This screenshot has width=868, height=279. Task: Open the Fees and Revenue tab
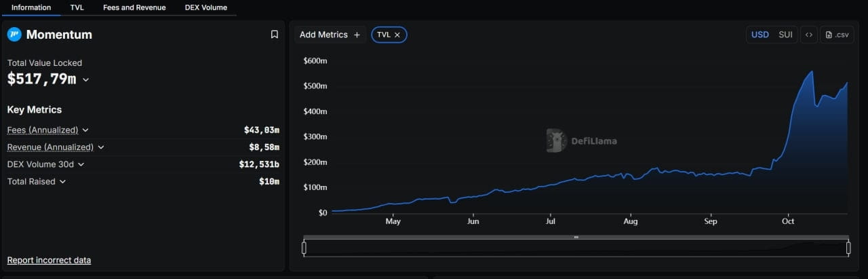134,7
